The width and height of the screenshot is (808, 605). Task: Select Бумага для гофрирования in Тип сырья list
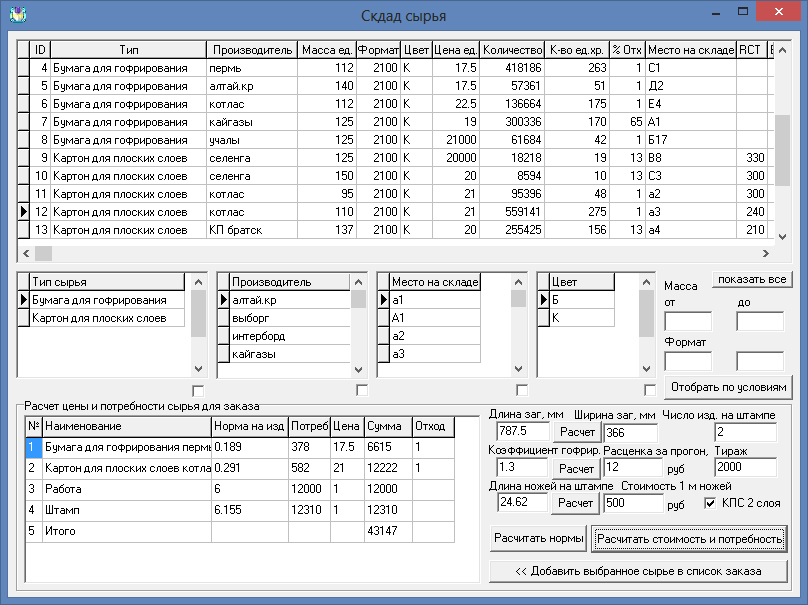[107, 300]
